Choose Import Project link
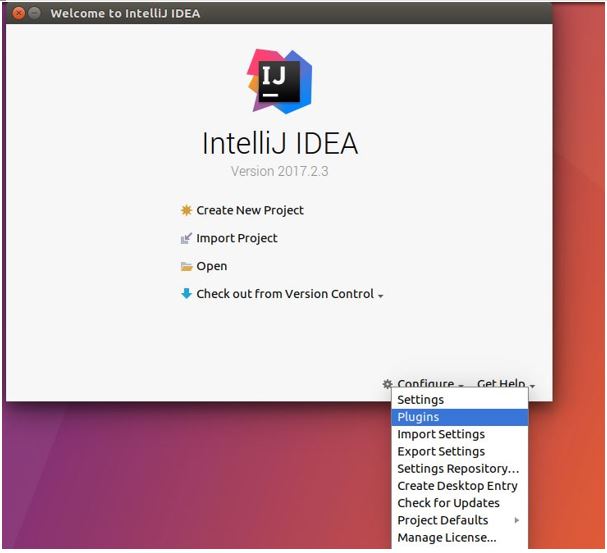The width and height of the screenshot is (607, 553). [237, 238]
